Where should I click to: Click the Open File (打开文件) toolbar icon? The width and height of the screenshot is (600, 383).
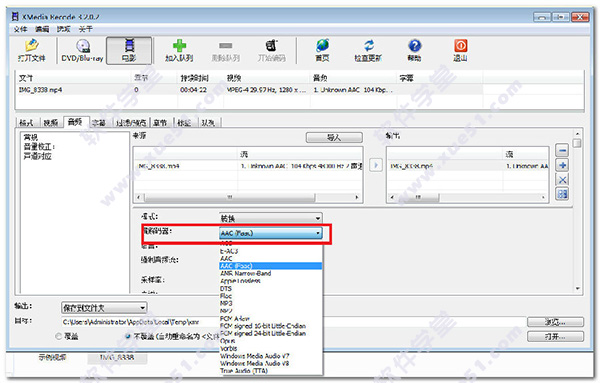pos(31,50)
